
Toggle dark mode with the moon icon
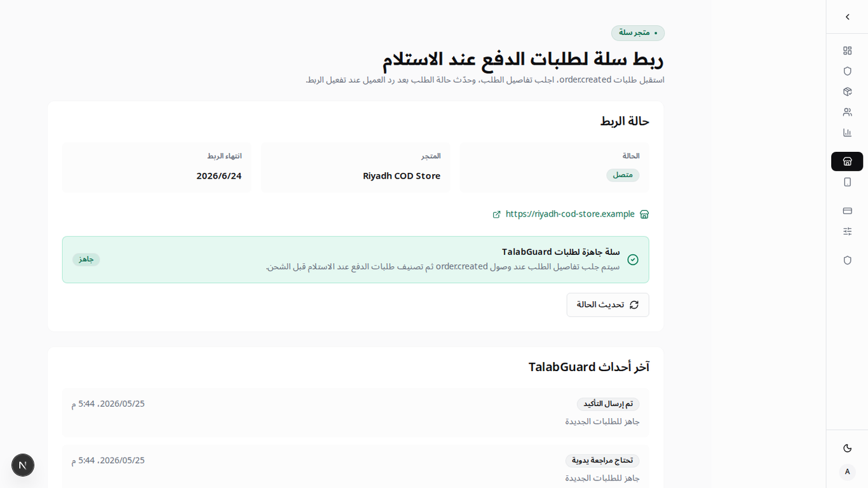[847, 449]
